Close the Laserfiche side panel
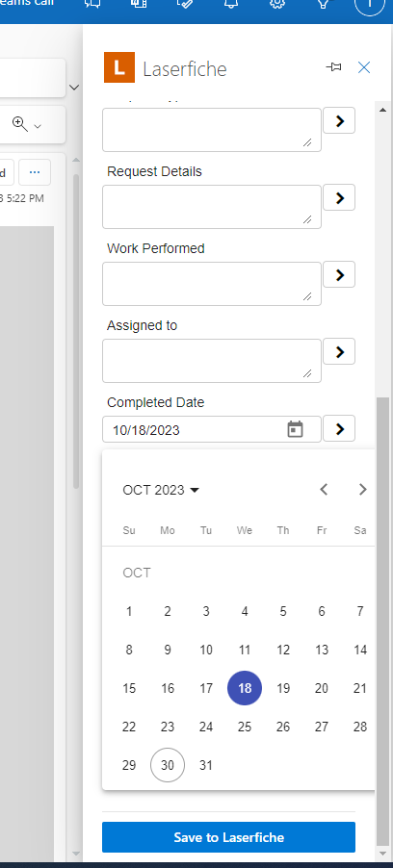The width and height of the screenshot is (393, 868). tap(364, 67)
